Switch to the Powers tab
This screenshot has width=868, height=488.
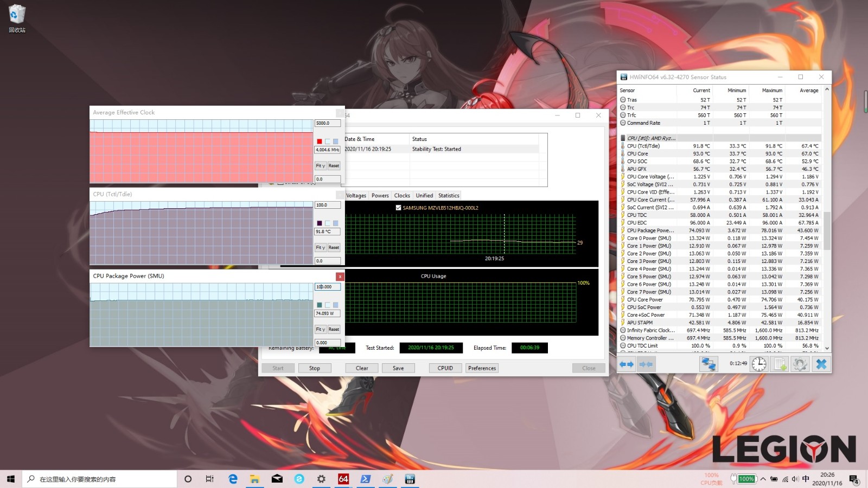point(380,196)
